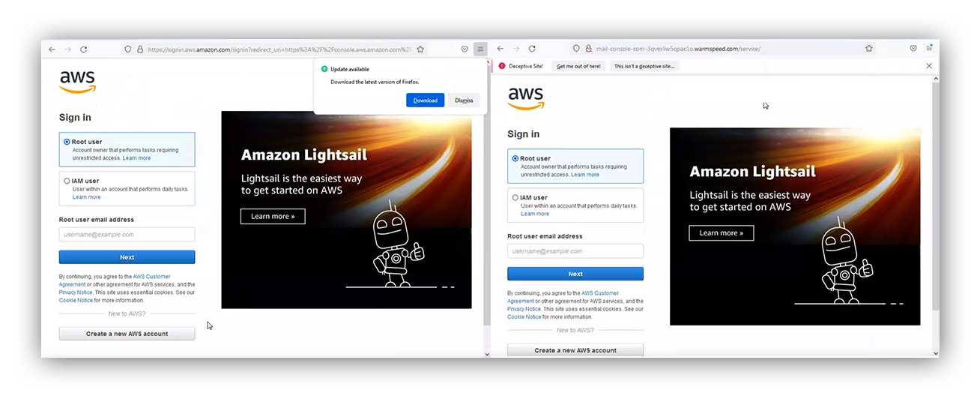
Task: Open AWS Customer Agreement link on right page
Action: (600, 293)
